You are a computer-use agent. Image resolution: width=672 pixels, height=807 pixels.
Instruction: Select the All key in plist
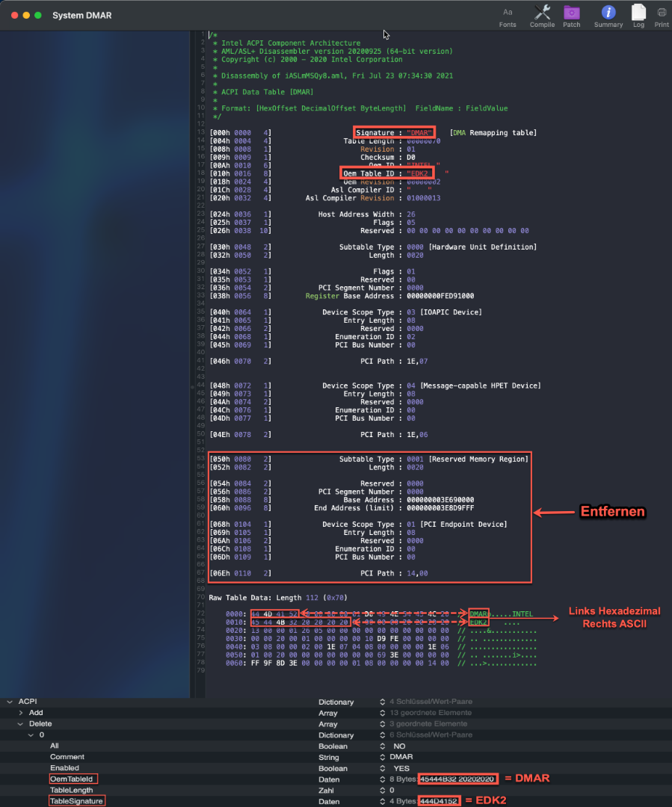[x=55, y=746]
